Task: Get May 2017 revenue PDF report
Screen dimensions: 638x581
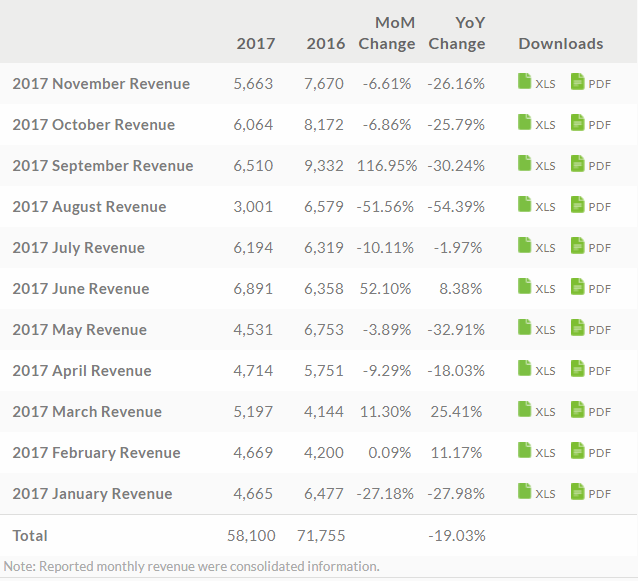Action: (590, 329)
